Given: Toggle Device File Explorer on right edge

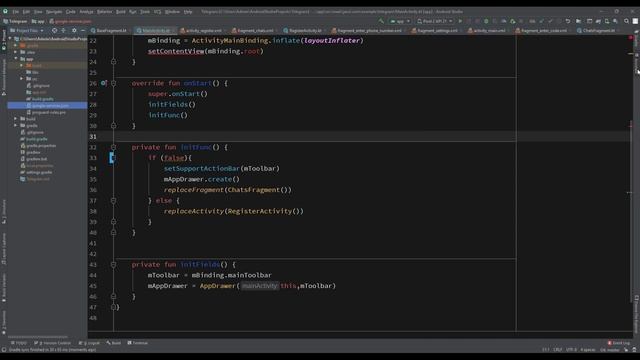Looking at the screenshot, I should tap(636, 314).
